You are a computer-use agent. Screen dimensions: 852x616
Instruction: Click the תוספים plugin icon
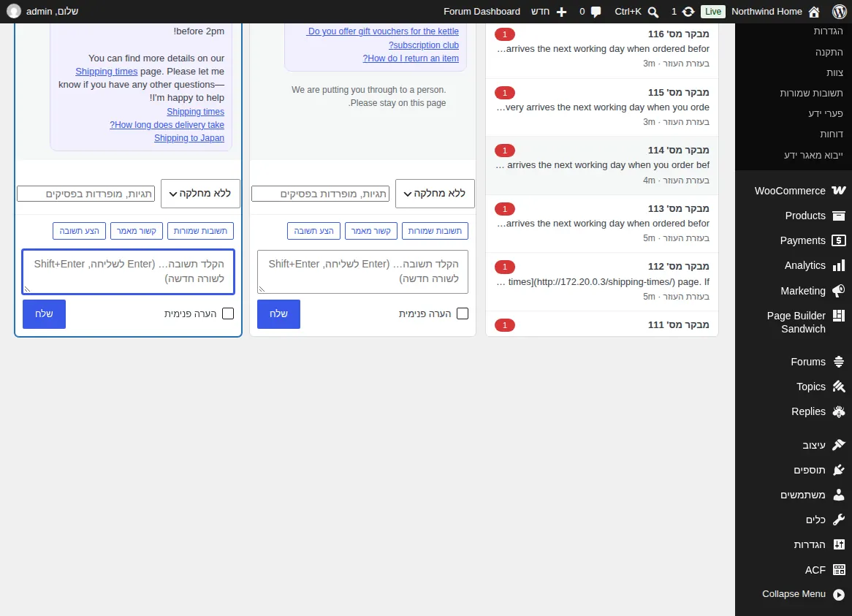coord(838,470)
